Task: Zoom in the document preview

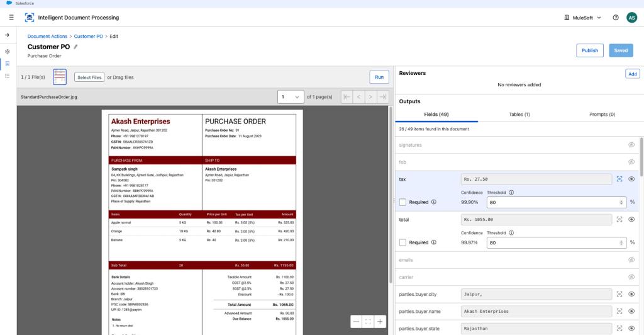Action: (x=380, y=321)
